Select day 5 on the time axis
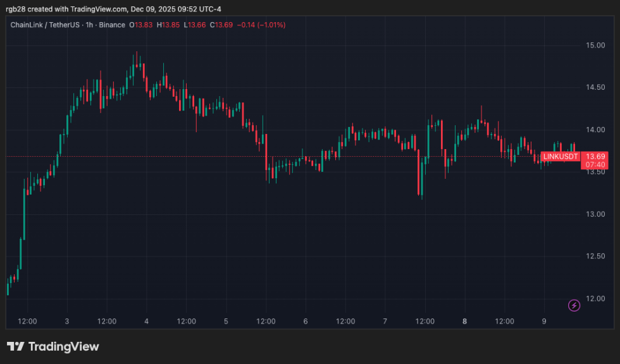Image resolution: width=620 pixels, height=364 pixels. [x=226, y=321]
